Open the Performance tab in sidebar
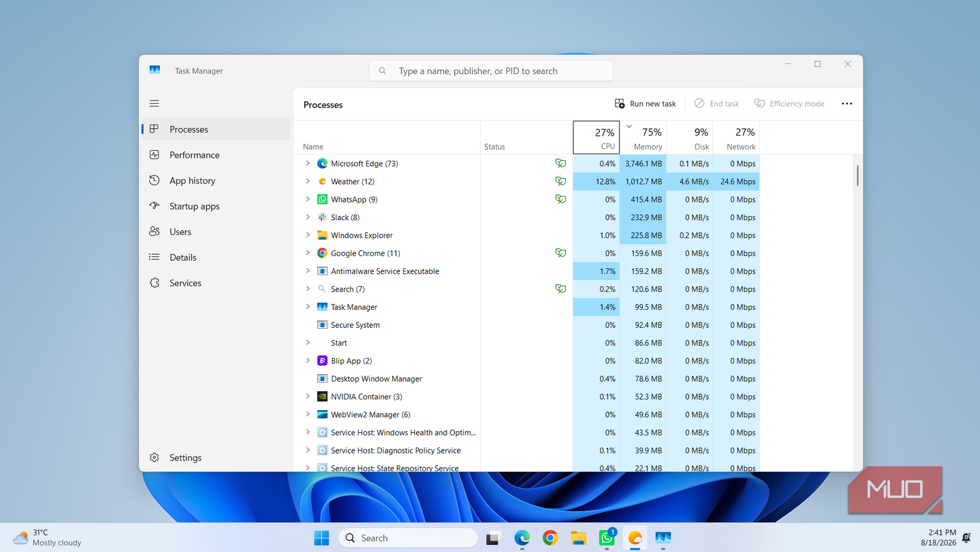The image size is (980, 552). click(x=215, y=155)
